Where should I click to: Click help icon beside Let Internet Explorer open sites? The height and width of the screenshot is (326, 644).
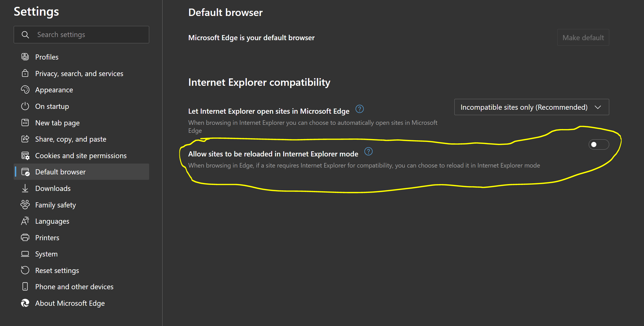[359, 109]
